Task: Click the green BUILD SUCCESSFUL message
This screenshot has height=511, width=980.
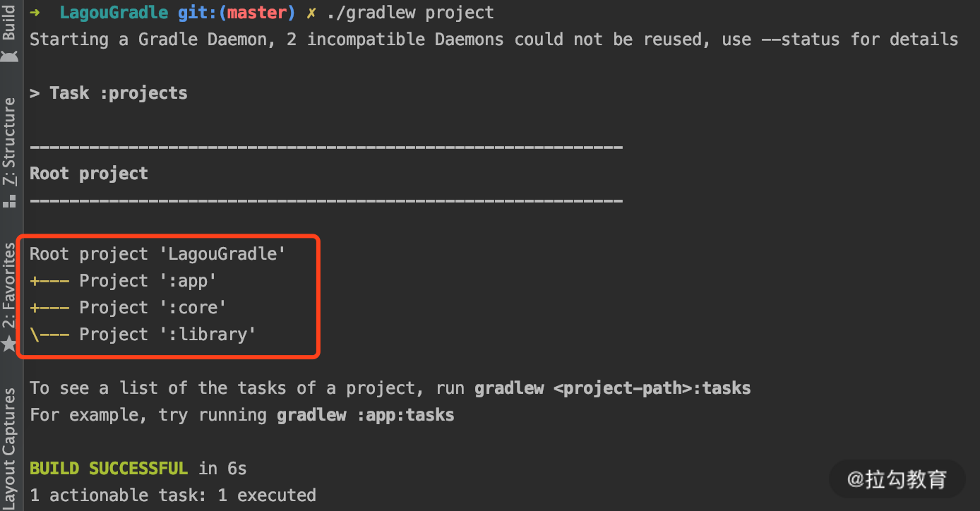Action: [x=109, y=469]
